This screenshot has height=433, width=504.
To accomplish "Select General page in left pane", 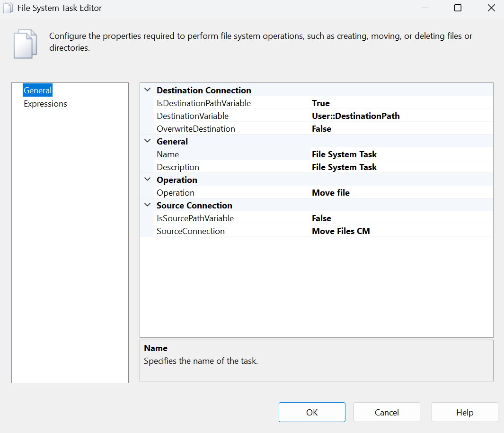I will pos(38,90).
